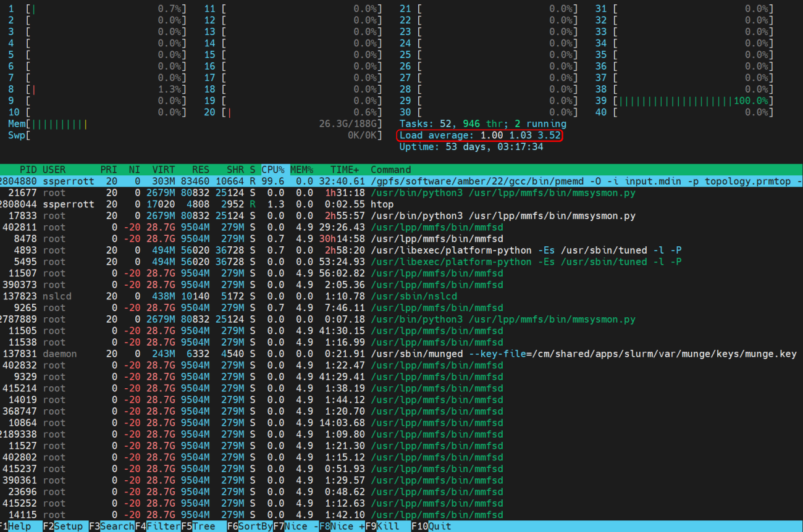The width and height of the screenshot is (803, 532).
Task: Open F2 Setup screen
Action: point(65,526)
